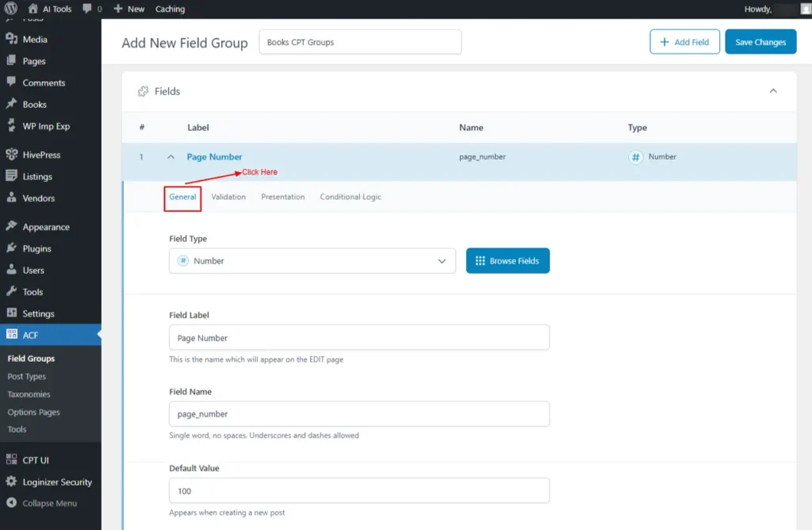
Task: Click the Add Field button
Action: (x=684, y=42)
